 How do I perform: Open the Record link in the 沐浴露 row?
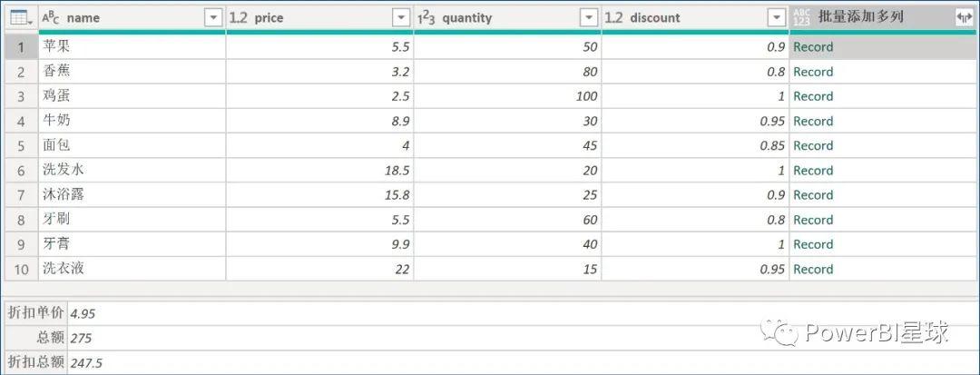[813, 195]
